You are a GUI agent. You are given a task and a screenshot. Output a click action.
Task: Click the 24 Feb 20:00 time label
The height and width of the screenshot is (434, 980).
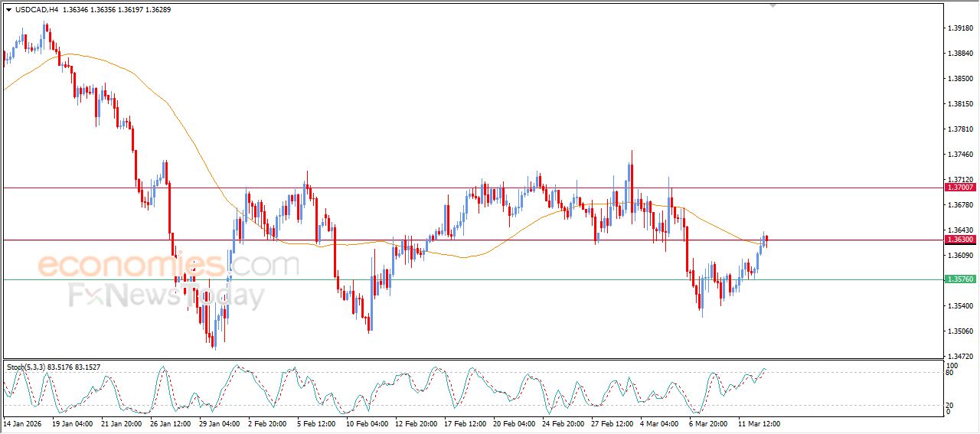coord(562,423)
